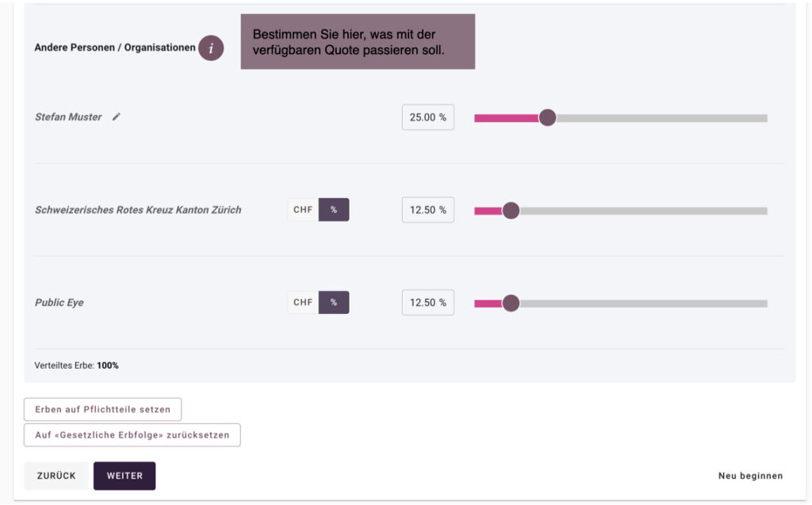Screen dimensions: 812x505
Task: Select percent mode for Schweizerisches Rotes Kreuz
Action: coord(334,210)
